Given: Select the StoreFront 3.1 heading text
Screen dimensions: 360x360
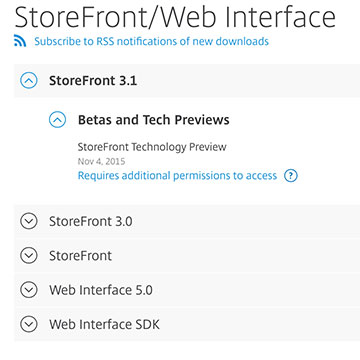Looking at the screenshot, I should [x=93, y=81].
